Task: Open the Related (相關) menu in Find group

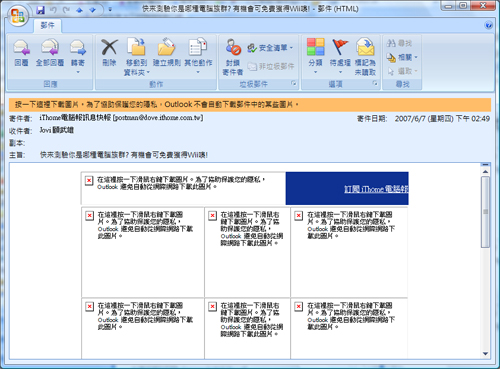Action: tap(402, 57)
